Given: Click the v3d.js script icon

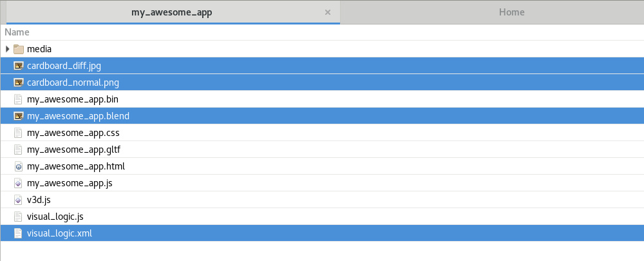Looking at the screenshot, I should 19,200.
